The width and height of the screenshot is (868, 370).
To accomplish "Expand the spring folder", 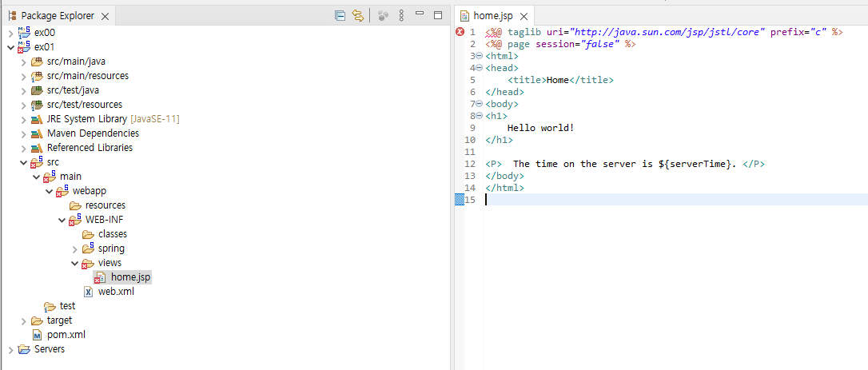I will [x=75, y=249].
